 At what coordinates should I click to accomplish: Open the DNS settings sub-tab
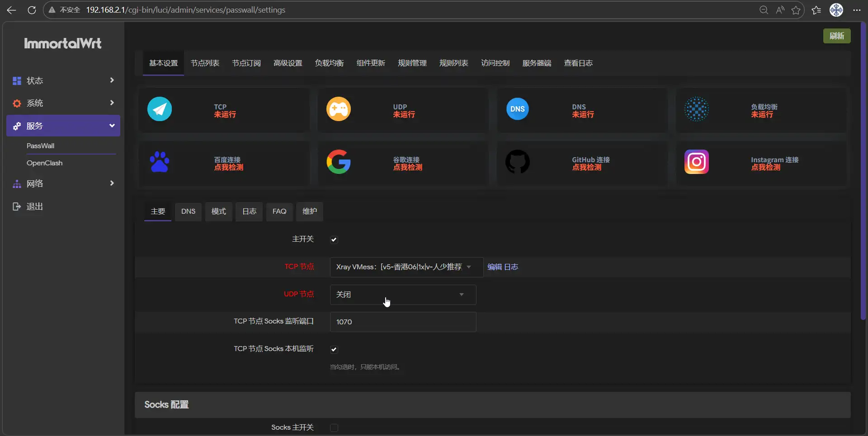tap(188, 211)
